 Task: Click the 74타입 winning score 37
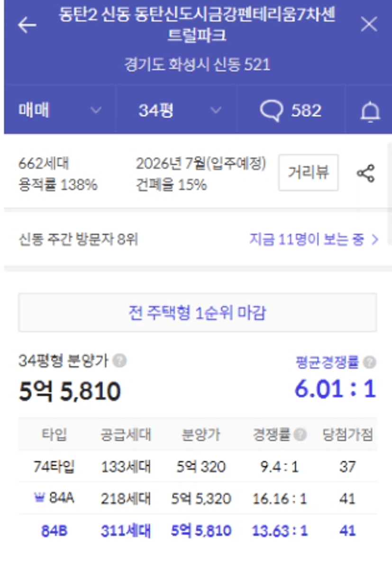pos(347,467)
